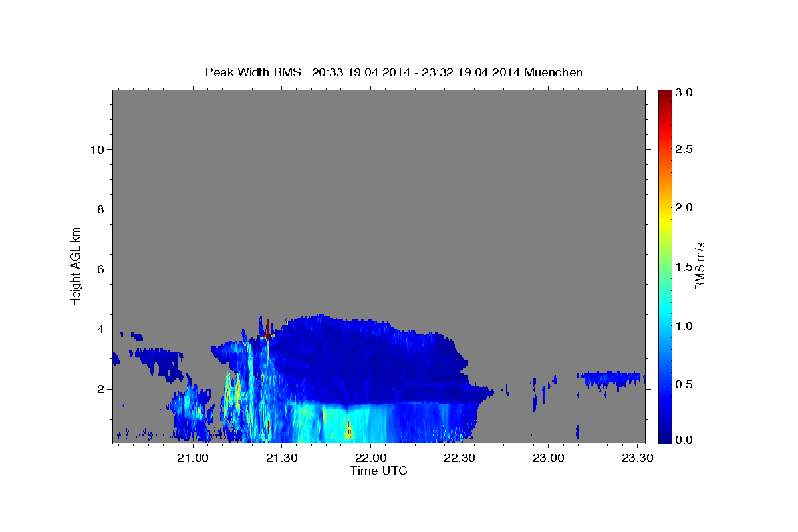Pick the dark red top of colorbar
The width and height of the screenshot is (798, 532).
(x=664, y=95)
